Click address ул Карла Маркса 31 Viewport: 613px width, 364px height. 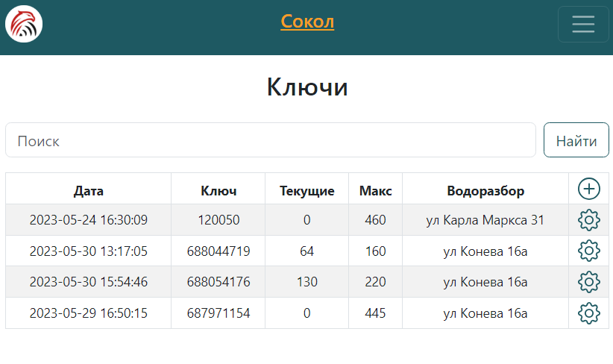pos(485,220)
